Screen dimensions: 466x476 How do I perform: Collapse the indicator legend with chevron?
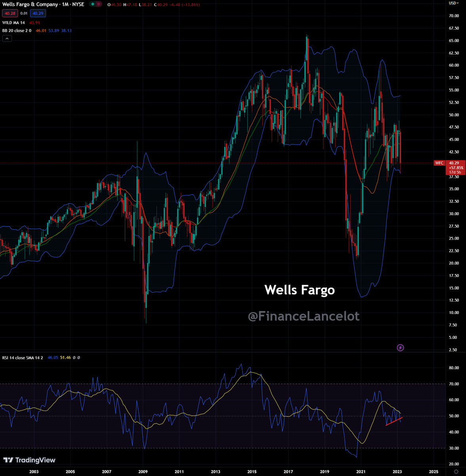click(x=7, y=38)
